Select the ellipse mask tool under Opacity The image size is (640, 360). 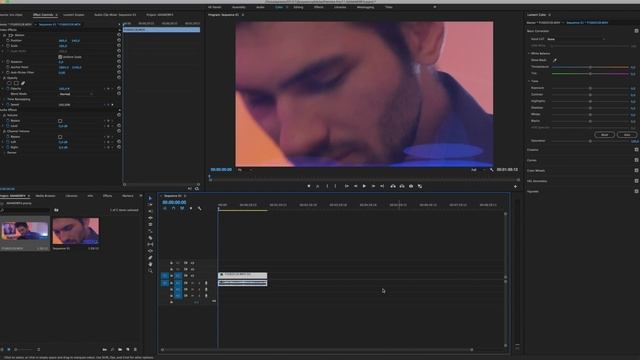[9, 83]
